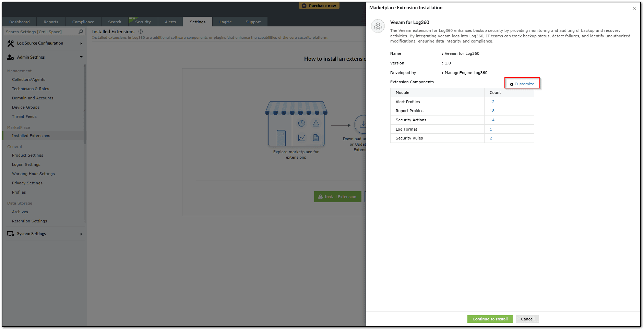Screen dimensions: 644x330
Task: Open Collectors/Agents in sidebar
Action: (28, 80)
